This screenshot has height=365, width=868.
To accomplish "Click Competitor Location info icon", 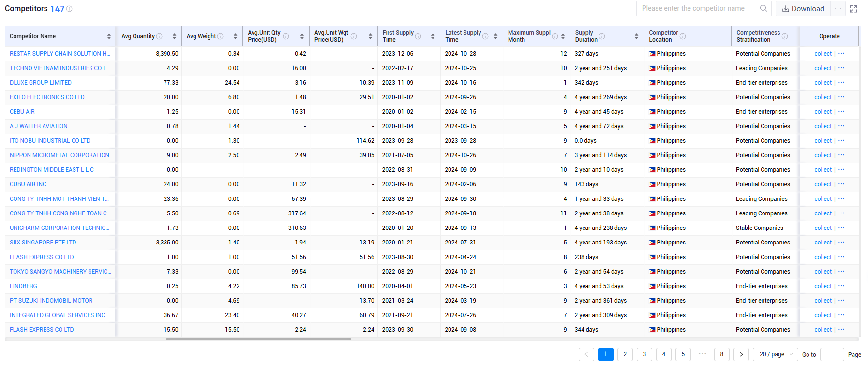I will pyautogui.click(x=683, y=36).
